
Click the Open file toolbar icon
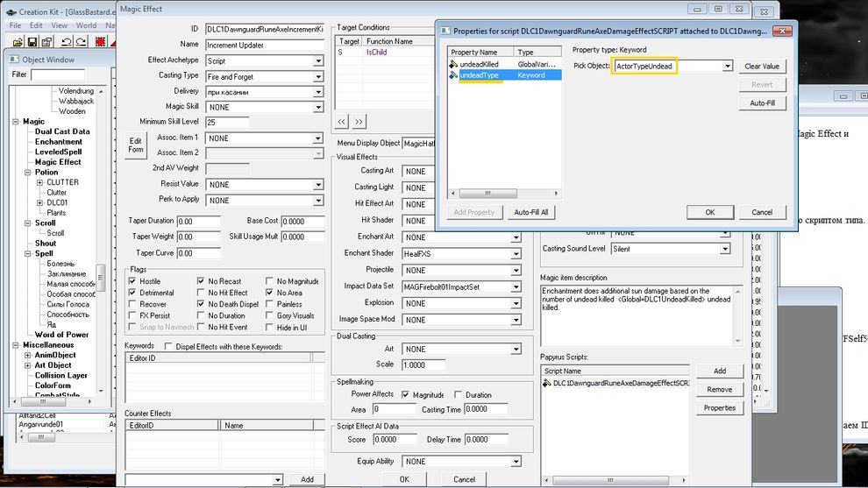(x=18, y=41)
